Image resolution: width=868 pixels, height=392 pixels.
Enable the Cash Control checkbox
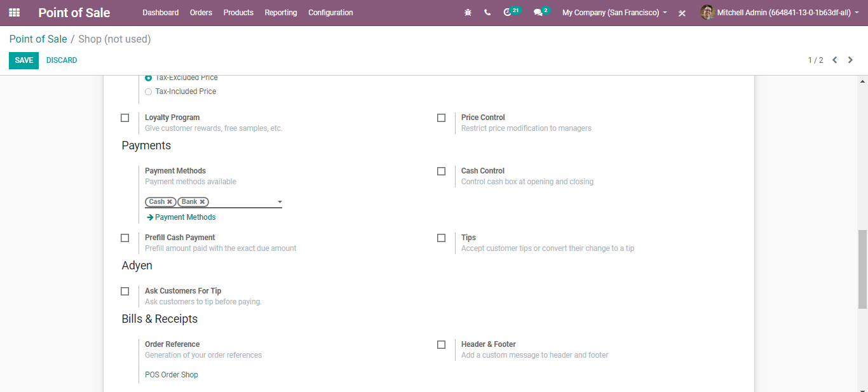[x=441, y=171]
